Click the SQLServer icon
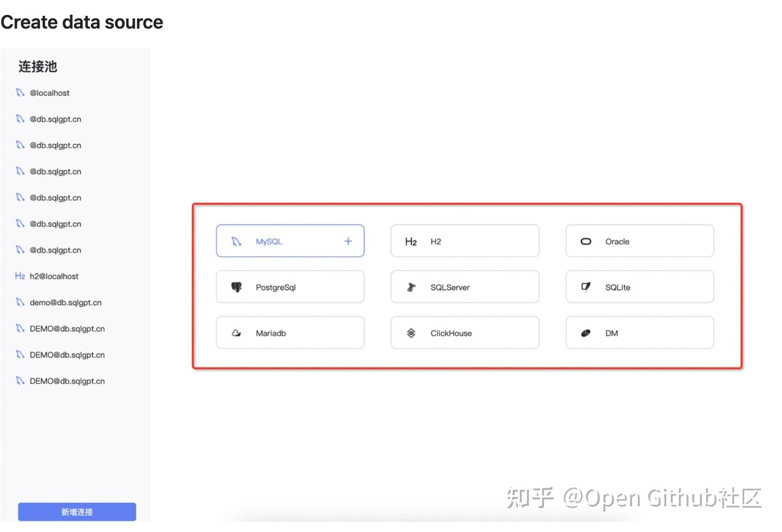The image size is (782, 532). pyautogui.click(x=411, y=287)
